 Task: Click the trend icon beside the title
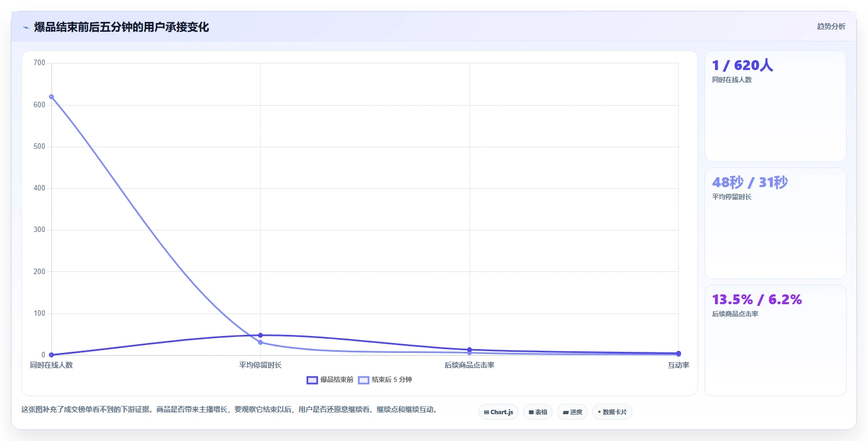tap(26, 27)
